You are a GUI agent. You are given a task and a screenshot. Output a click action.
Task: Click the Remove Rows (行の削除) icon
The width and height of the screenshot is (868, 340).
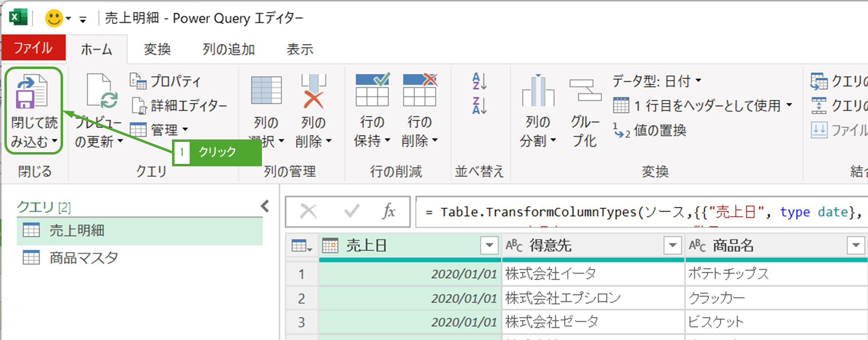(x=419, y=91)
